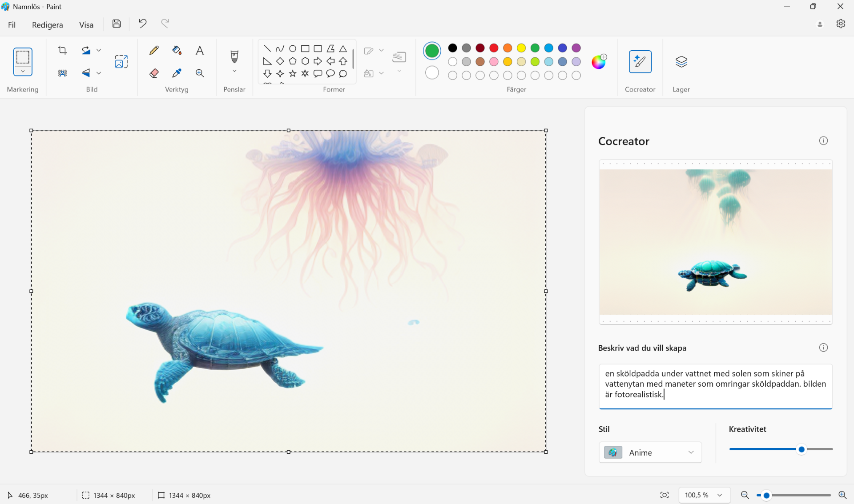Select the Magnifier tool
Image resolution: width=854 pixels, height=504 pixels.
(200, 73)
